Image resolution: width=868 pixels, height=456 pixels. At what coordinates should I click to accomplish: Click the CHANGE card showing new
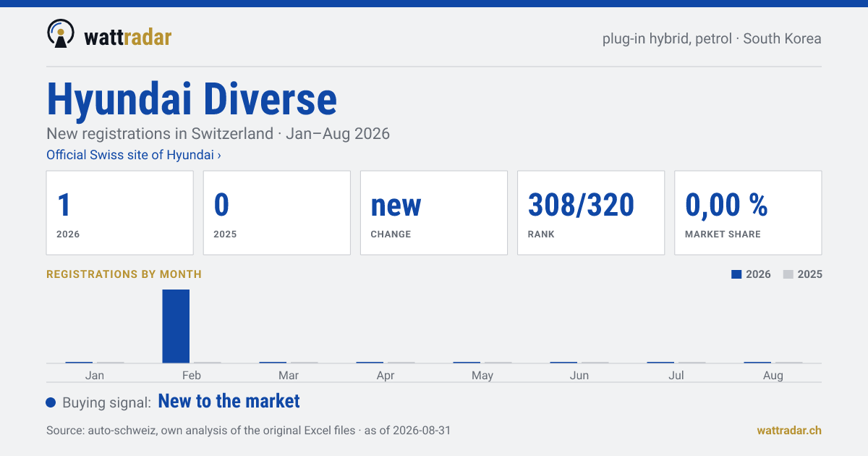pyautogui.click(x=434, y=213)
